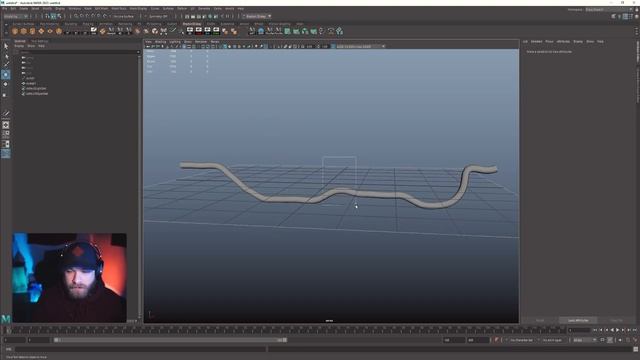Viewport: 640px width, 360px height.
Task: Click the Outliner search field
Action: tap(78, 52)
